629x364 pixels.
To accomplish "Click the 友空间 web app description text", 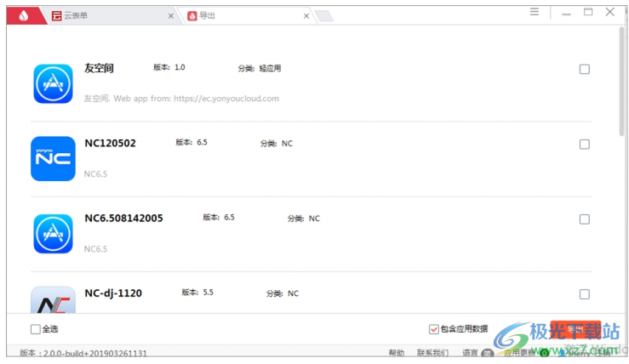I will pos(181,99).
